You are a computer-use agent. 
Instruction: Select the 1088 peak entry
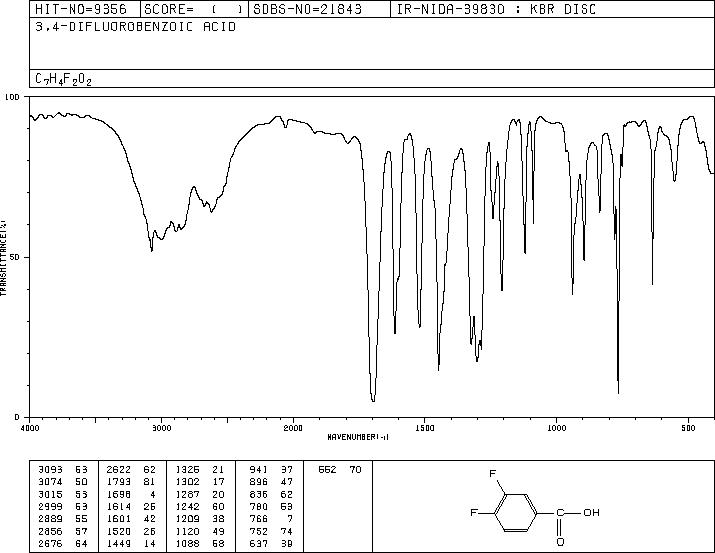point(200,544)
